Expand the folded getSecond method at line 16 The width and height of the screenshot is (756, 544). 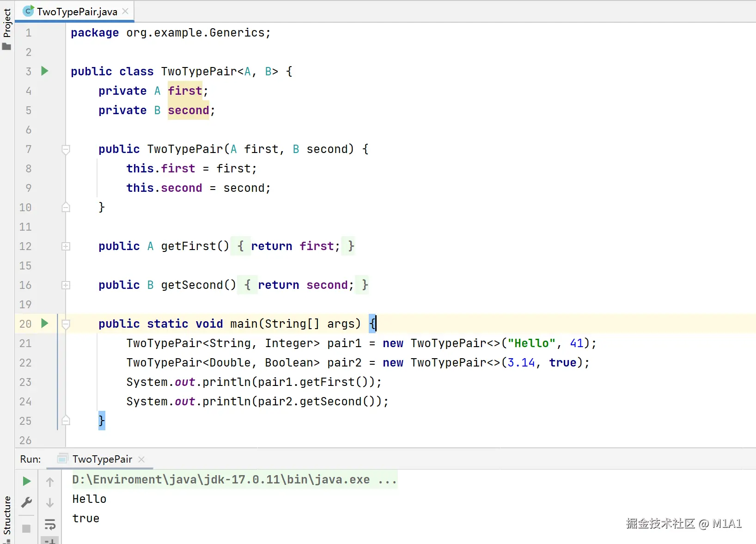pos(66,285)
